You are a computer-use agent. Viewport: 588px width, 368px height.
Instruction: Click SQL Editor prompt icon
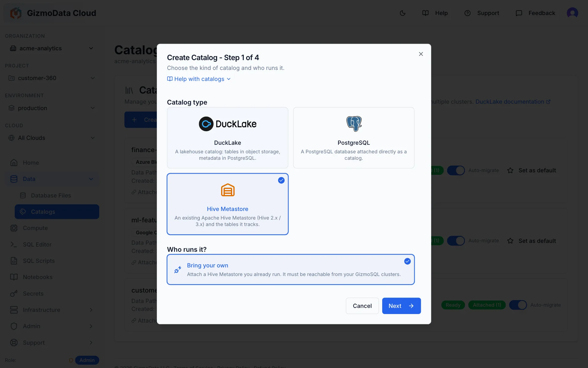pos(14,244)
